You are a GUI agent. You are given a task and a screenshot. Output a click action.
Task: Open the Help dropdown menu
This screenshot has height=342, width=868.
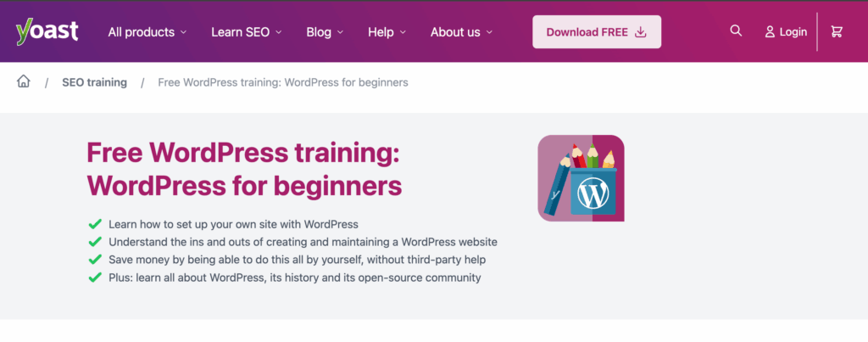point(387,32)
